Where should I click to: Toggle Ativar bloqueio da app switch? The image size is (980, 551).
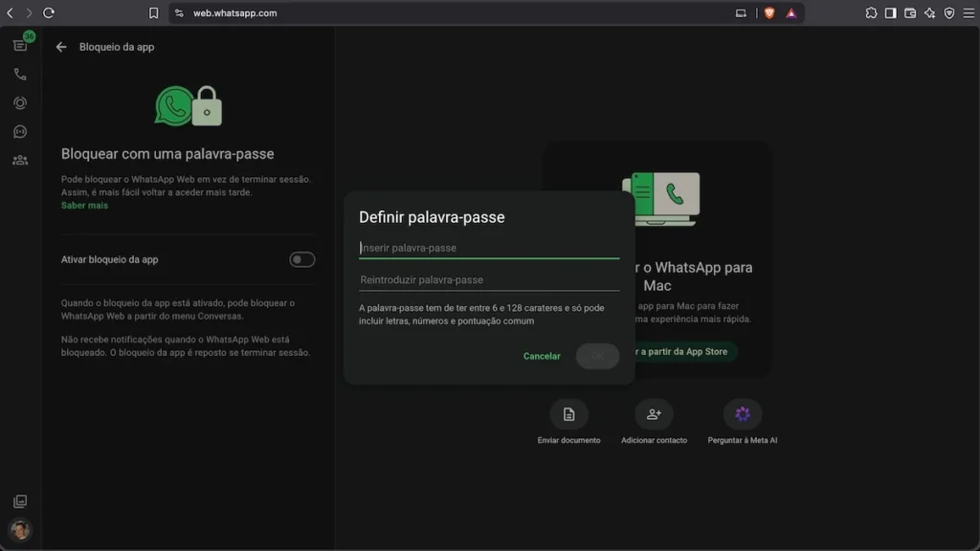(x=301, y=259)
